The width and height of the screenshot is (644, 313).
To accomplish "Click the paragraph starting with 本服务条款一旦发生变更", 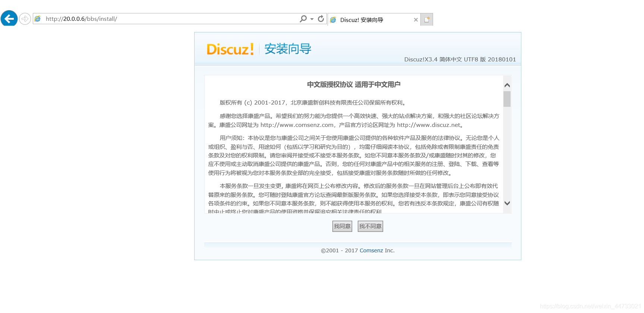I will pos(354,198).
